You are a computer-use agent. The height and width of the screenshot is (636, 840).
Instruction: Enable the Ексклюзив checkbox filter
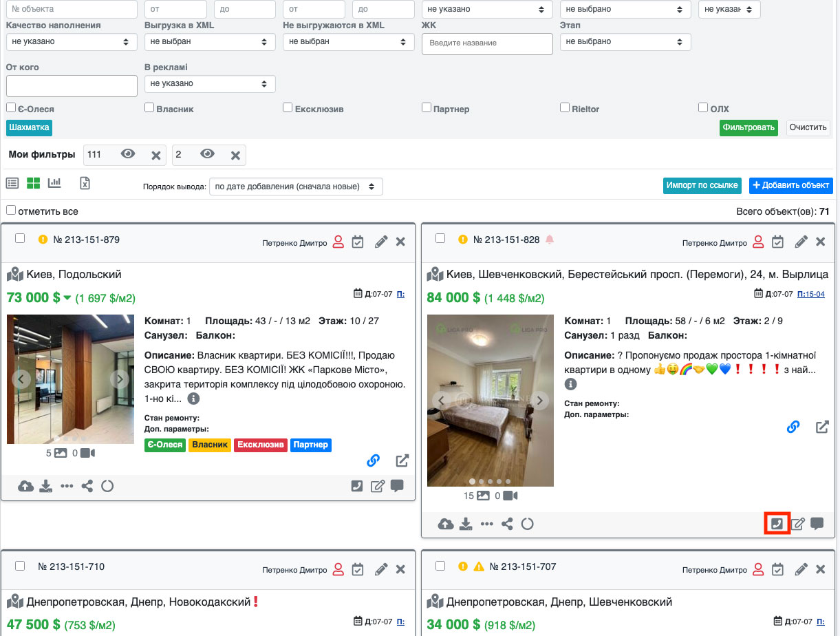(288, 108)
